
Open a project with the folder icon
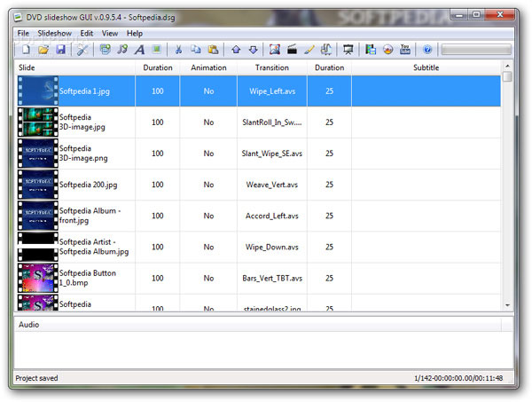click(43, 50)
